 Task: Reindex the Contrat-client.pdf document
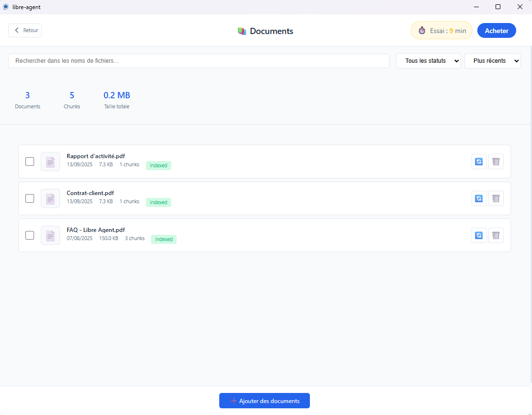click(479, 198)
